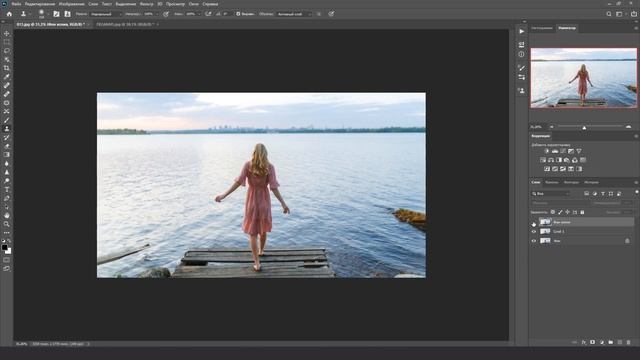Viewport: 640px width, 360px height.
Task: Select the Crop tool
Action: pyautogui.click(x=7, y=68)
